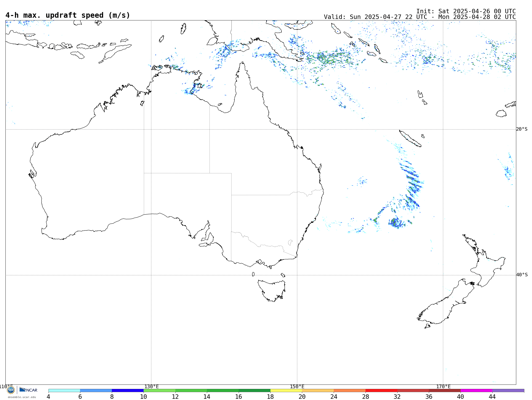
Task: Click the colorbar tick label '24'
Action: pyautogui.click(x=334, y=397)
